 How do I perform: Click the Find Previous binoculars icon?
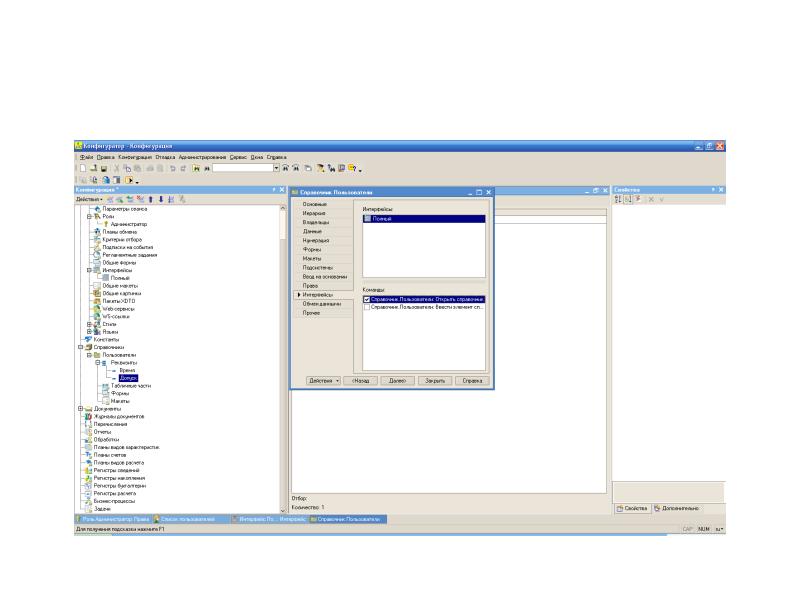[x=295, y=168]
